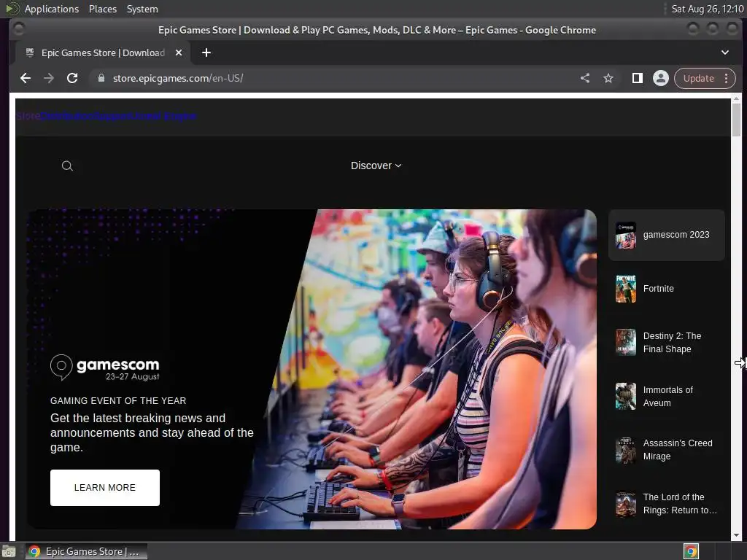The width and height of the screenshot is (747, 560).
Task: Click the gamescom logo on the banner
Action: (x=105, y=367)
